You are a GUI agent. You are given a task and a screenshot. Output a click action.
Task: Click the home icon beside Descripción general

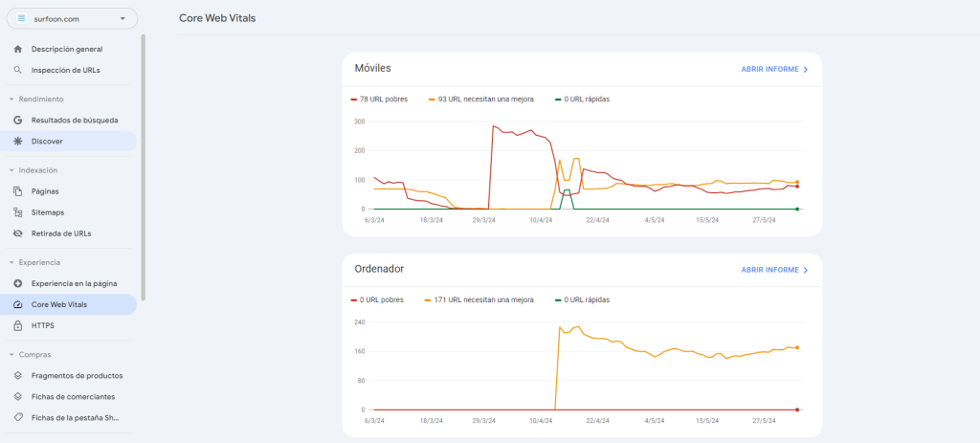pos(17,49)
